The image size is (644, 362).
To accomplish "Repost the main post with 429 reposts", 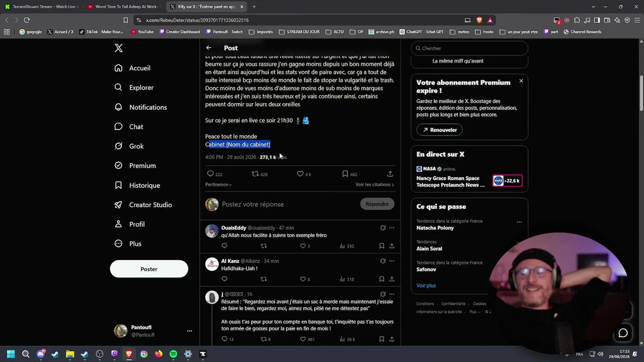I will pyautogui.click(x=255, y=174).
